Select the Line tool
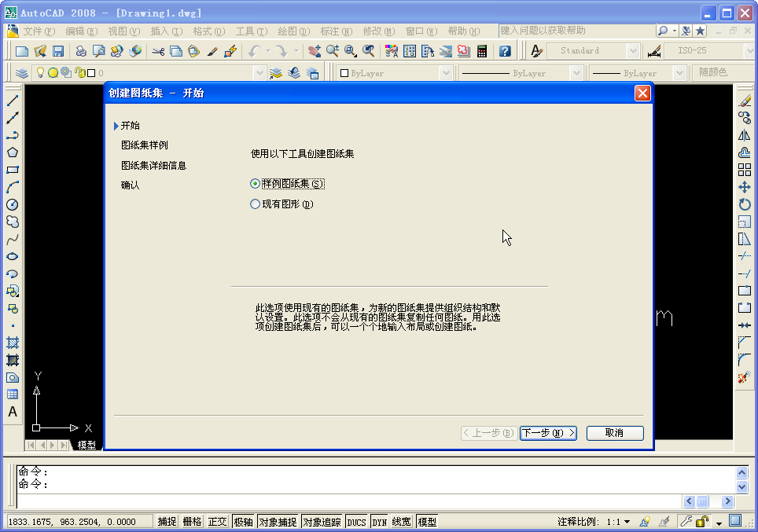 (x=13, y=100)
